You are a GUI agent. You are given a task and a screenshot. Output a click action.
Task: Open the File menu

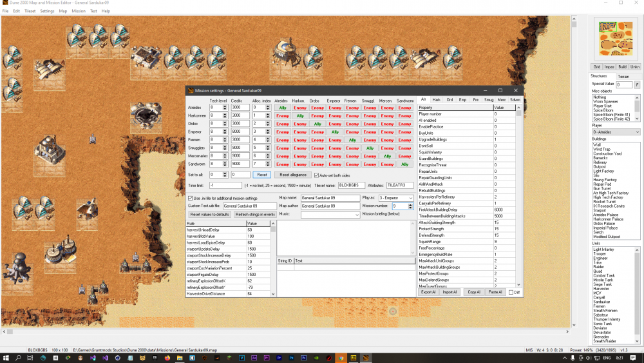pos(5,11)
